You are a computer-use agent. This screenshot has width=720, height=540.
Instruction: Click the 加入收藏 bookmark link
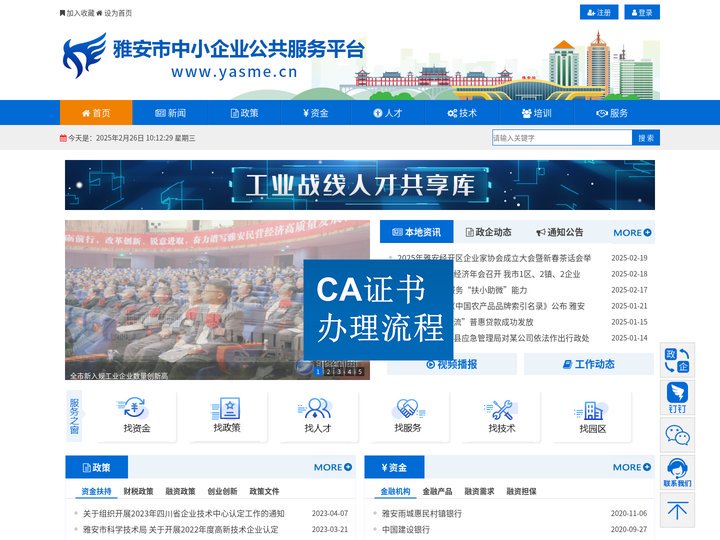click(77, 13)
